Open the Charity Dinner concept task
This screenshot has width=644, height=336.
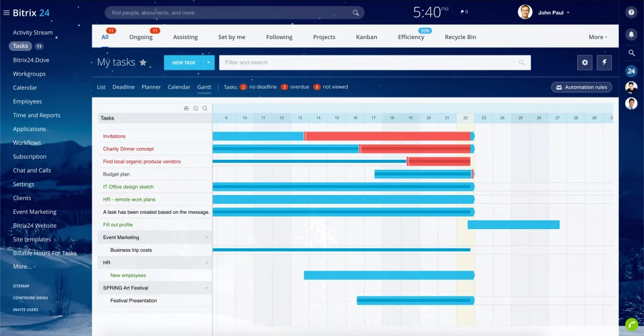coord(128,149)
